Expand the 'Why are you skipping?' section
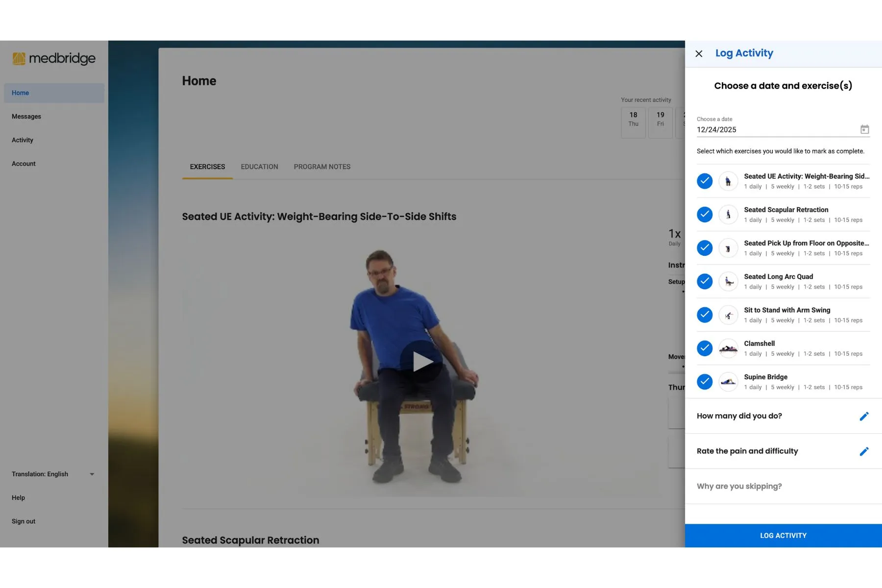 (x=739, y=486)
